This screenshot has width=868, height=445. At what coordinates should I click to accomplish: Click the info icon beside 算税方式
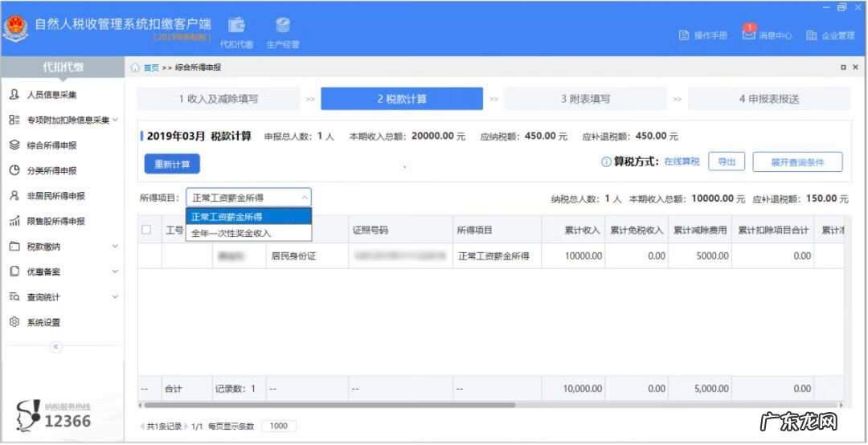coord(606,162)
